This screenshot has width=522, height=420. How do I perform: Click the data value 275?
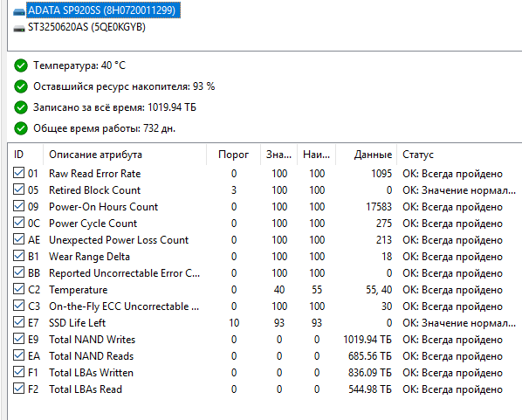click(384, 224)
